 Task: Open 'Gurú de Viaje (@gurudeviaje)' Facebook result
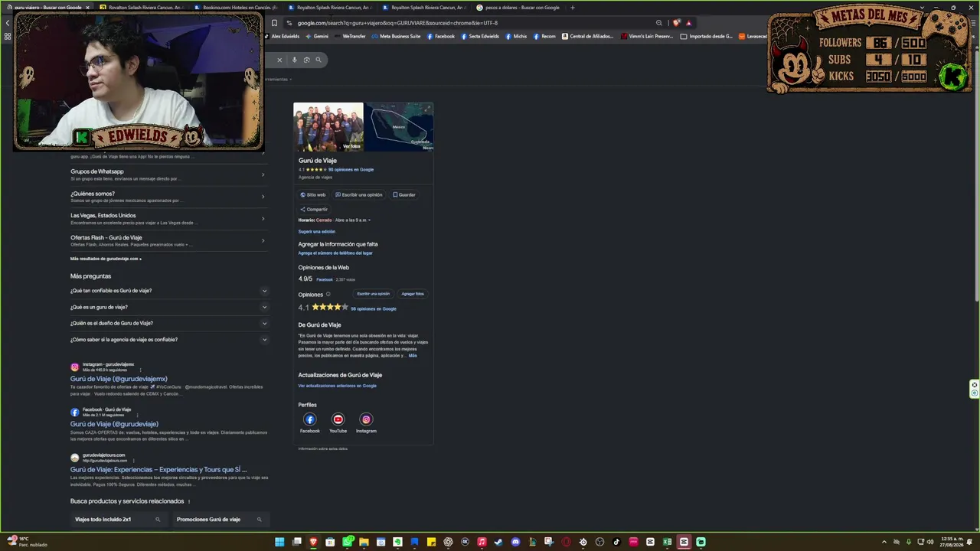(114, 424)
